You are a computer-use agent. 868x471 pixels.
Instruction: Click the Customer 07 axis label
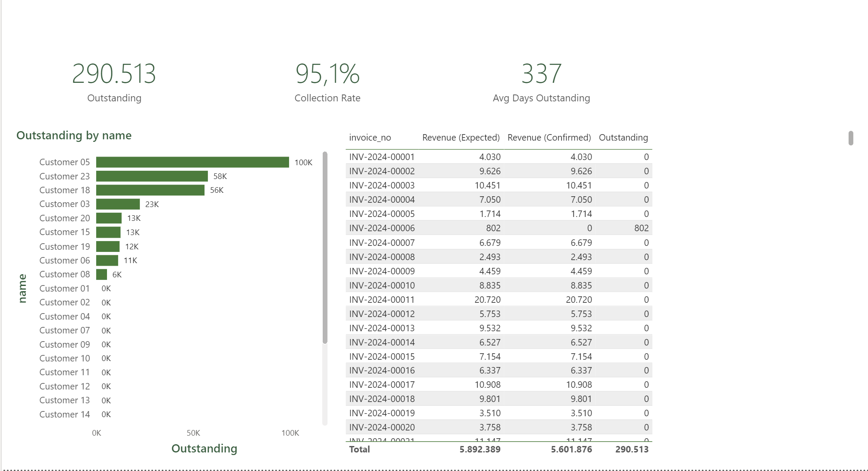tap(65, 330)
